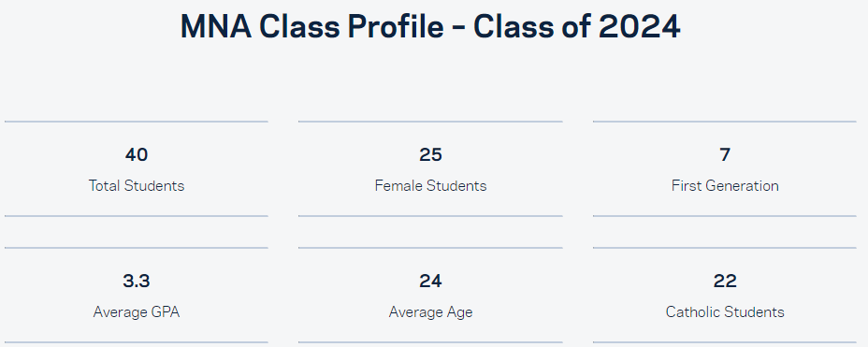Select the number 7 statistic
Screen dimensions: 868x347
pos(725,155)
